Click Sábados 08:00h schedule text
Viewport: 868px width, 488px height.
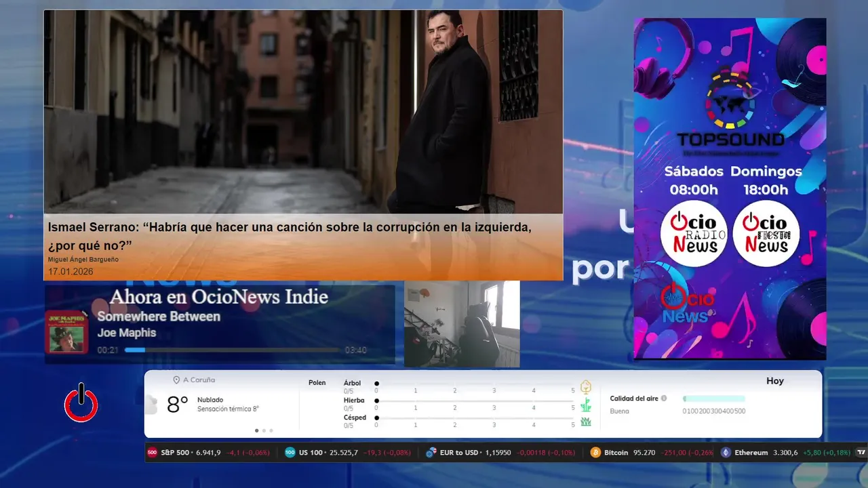pos(694,180)
